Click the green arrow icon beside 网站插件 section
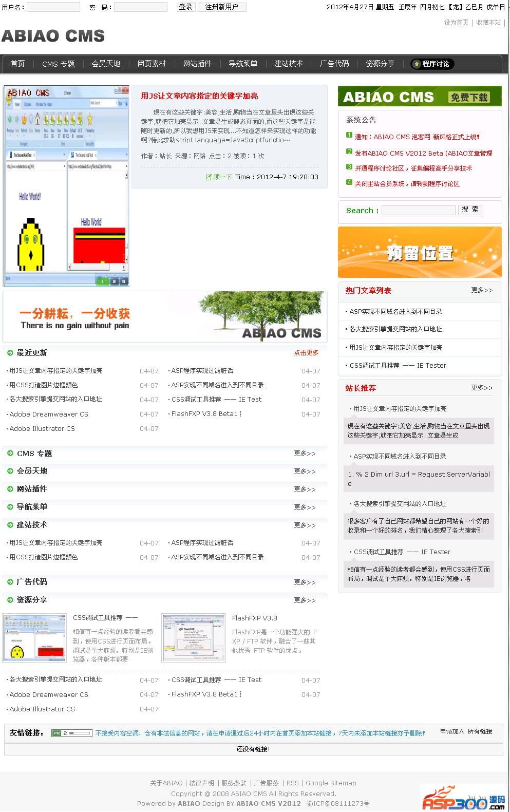Viewport: 510px width, 812px height. tap(10, 488)
